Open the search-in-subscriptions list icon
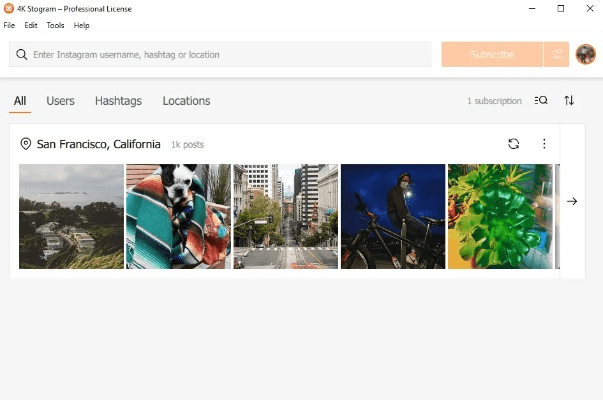This screenshot has height=400, width=603. (x=541, y=100)
